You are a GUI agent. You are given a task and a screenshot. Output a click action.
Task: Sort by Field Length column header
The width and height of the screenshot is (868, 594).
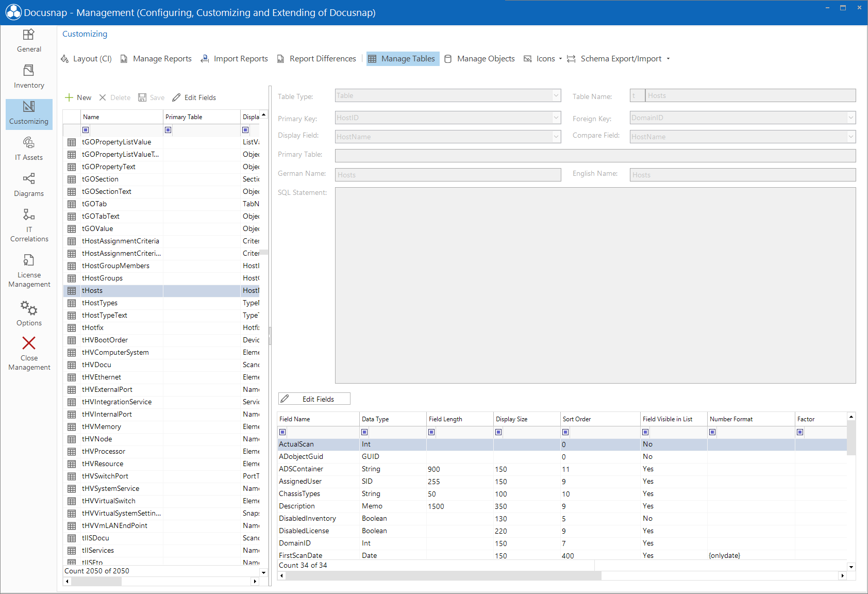click(460, 419)
